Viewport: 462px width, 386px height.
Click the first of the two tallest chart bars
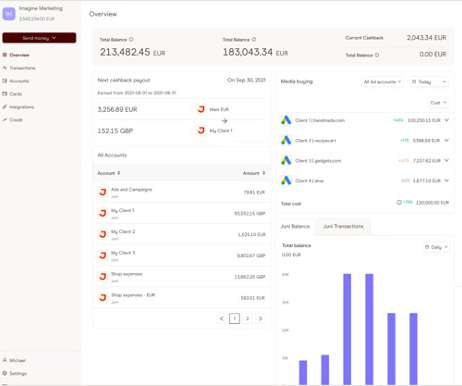pyautogui.click(x=347, y=329)
